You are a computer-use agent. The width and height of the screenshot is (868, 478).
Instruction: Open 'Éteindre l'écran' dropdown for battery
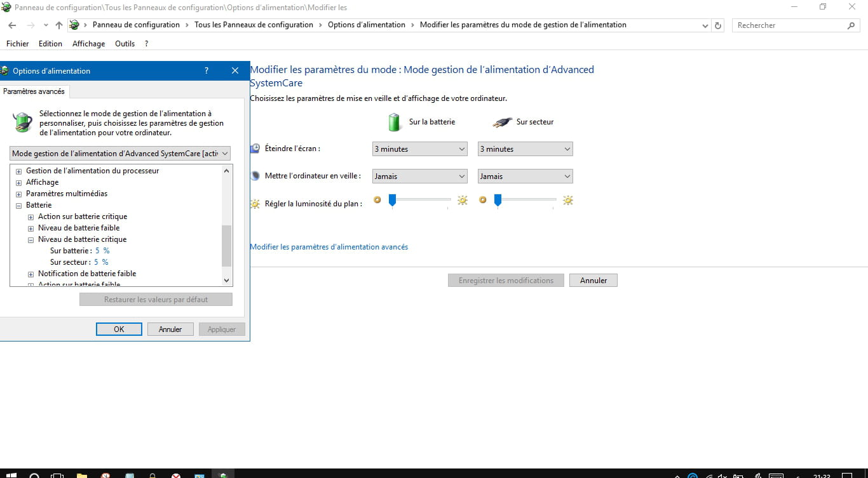pos(420,149)
